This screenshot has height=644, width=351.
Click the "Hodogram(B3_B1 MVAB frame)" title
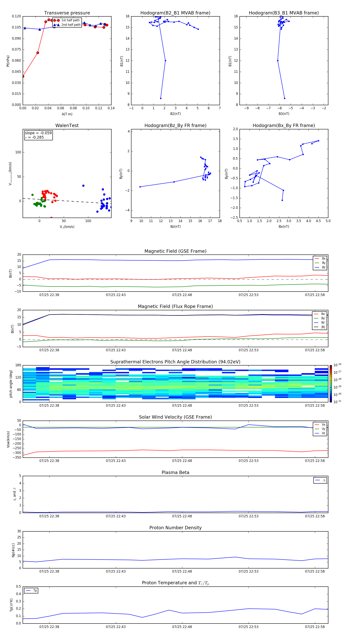[x=284, y=13]
